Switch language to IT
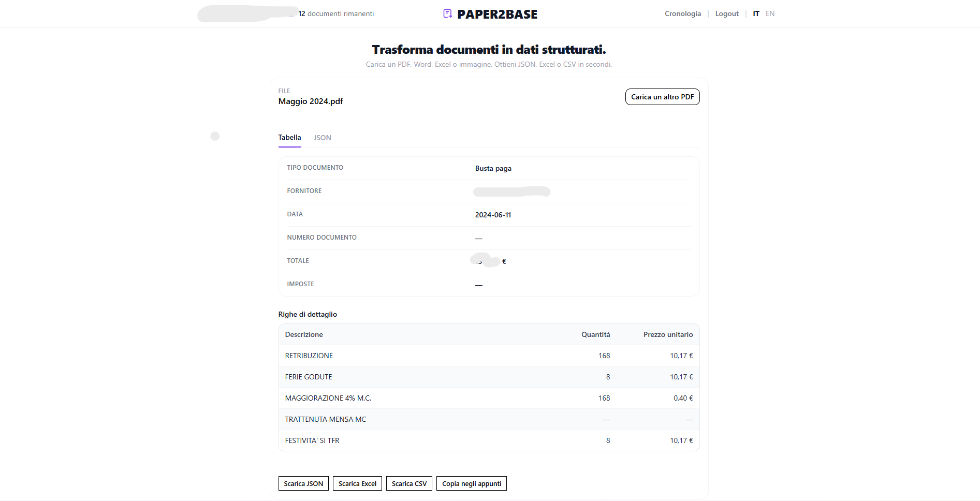Image resolution: width=980 pixels, height=501 pixels. point(756,14)
